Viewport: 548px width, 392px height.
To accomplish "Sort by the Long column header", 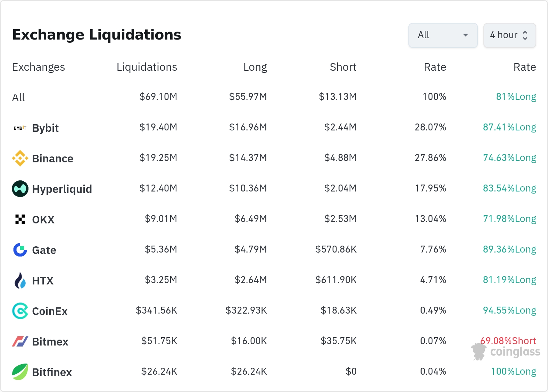I will pyautogui.click(x=255, y=67).
